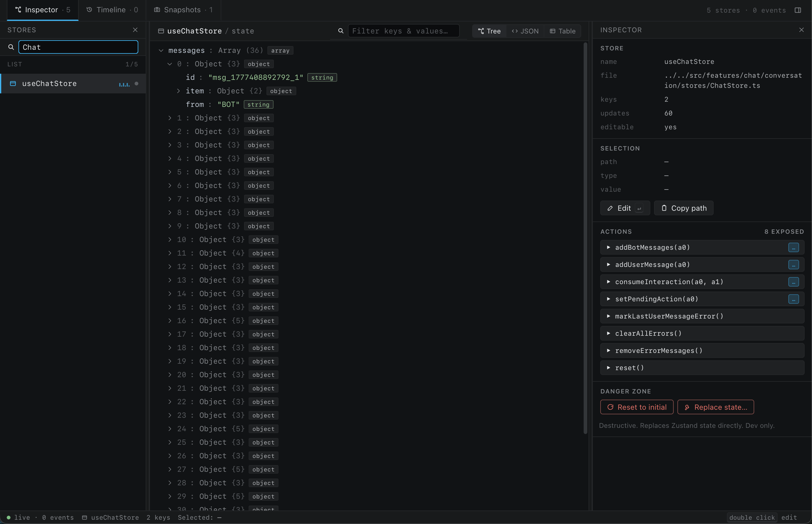This screenshot has height=524, width=812.
Task: Click the "5 stores · 0 events" summary
Action: coord(746,10)
